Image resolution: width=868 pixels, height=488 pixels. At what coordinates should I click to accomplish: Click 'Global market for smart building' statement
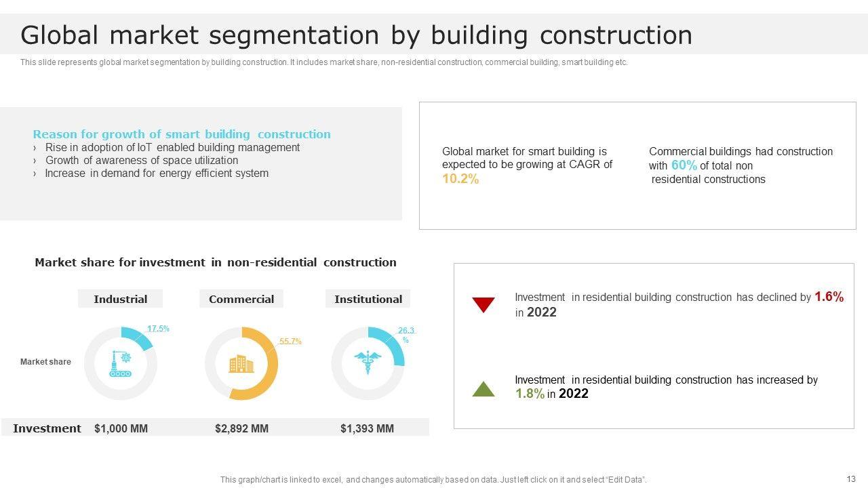click(528, 165)
